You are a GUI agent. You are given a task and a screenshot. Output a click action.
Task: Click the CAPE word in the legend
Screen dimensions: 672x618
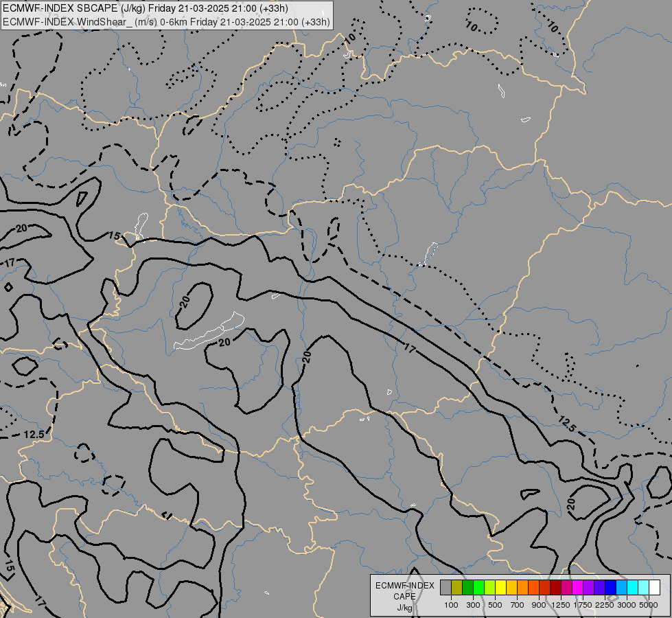point(404,597)
